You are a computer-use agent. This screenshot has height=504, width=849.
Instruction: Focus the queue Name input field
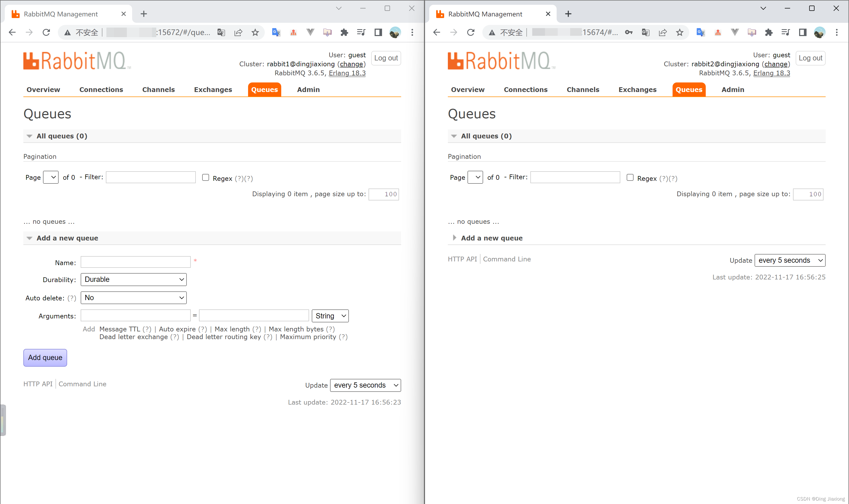(x=136, y=262)
